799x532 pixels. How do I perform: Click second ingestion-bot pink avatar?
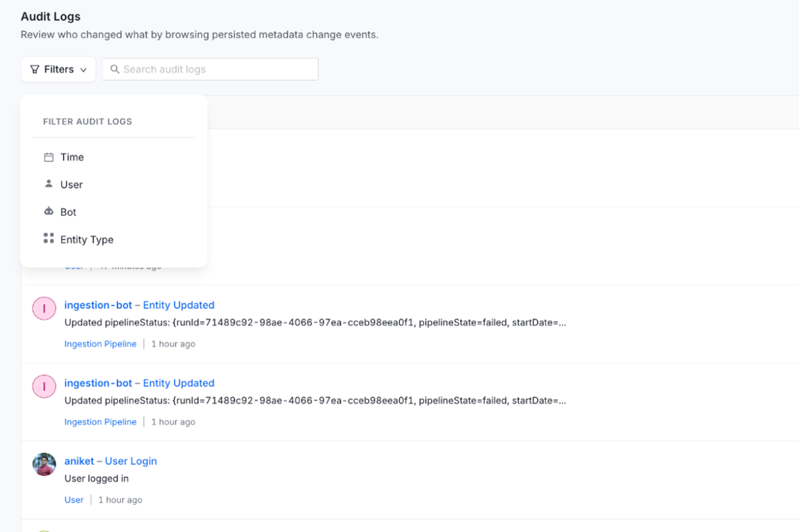click(44, 386)
